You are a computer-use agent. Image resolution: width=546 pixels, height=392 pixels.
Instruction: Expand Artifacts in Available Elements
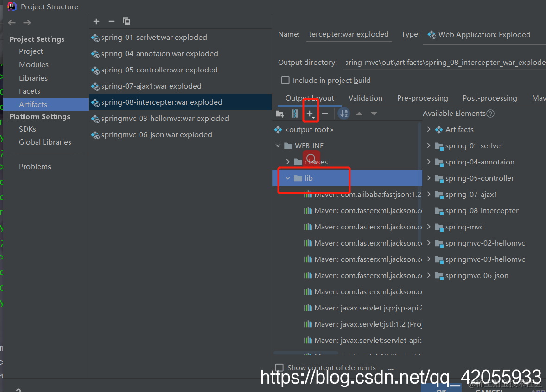tap(429, 129)
